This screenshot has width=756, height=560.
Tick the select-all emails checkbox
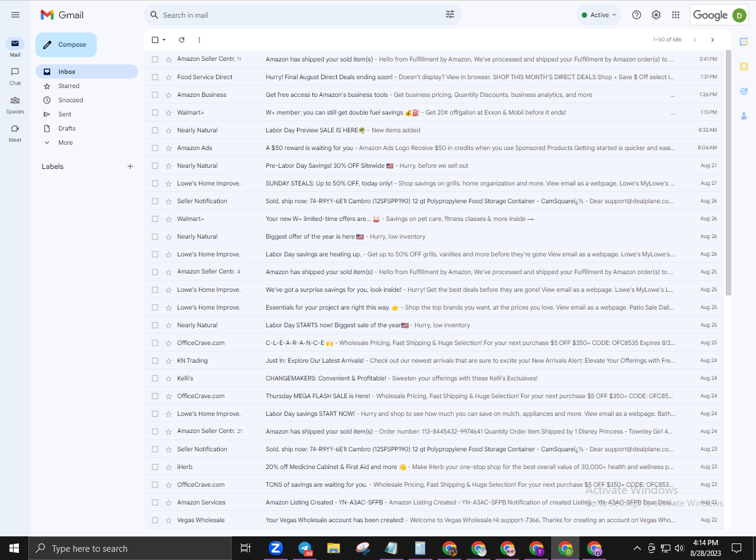pyautogui.click(x=155, y=40)
